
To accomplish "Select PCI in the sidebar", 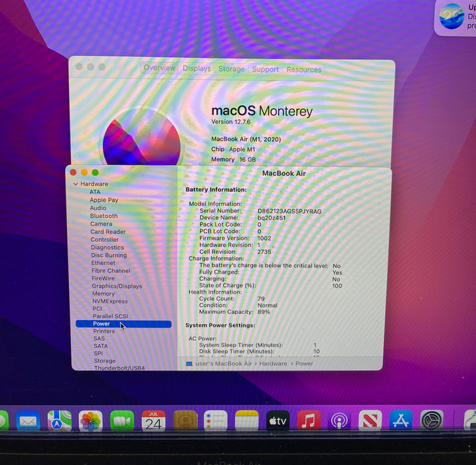I will 97,309.
